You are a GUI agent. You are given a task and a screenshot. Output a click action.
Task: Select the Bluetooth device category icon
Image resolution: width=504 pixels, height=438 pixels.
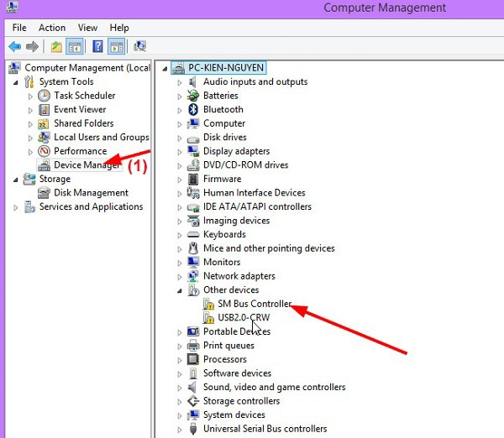pyautogui.click(x=193, y=109)
